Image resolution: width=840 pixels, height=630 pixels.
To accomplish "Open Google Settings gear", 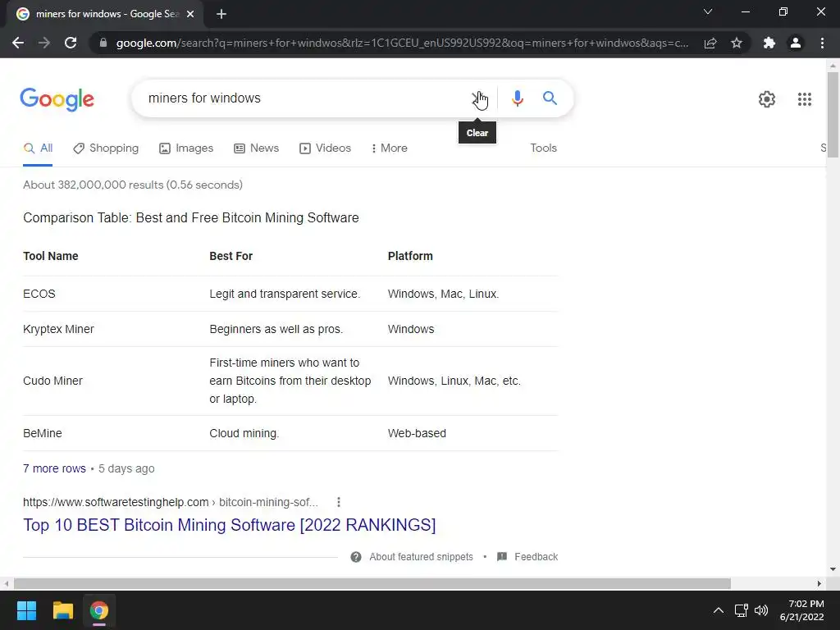I will (767, 99).
